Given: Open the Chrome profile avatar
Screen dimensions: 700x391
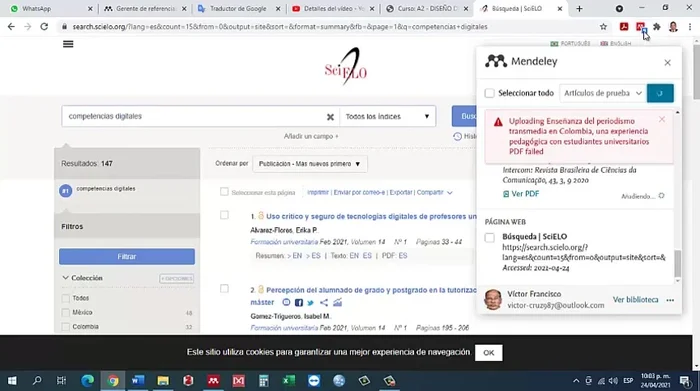Looking at the screenshot, I should (673, 27).
